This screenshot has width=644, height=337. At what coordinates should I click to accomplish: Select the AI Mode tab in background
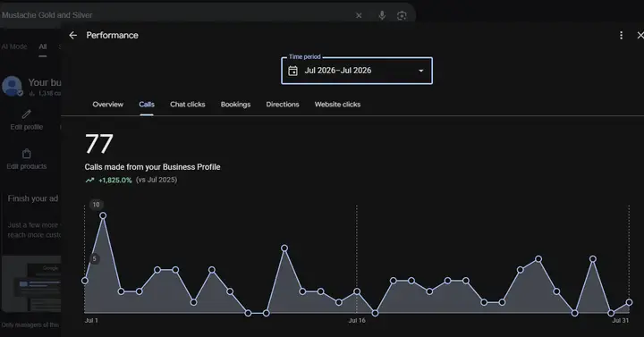[x=14, y=46]
